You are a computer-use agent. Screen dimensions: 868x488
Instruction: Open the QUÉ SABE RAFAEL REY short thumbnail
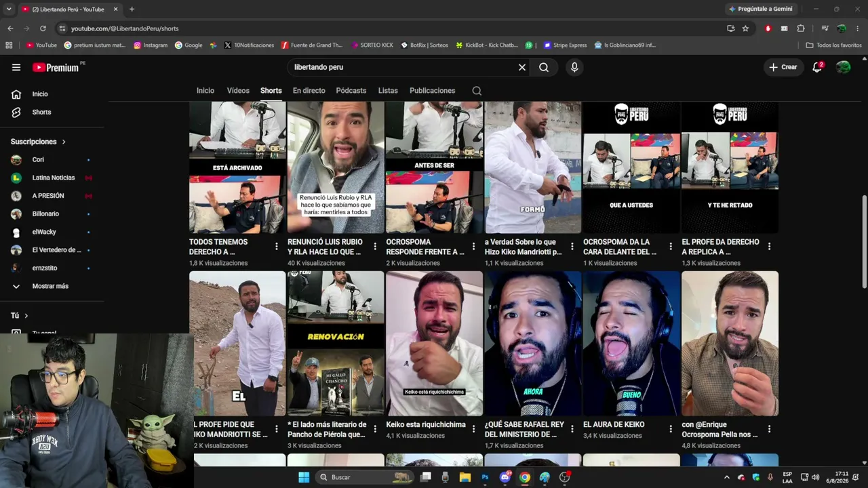[533, 344]
